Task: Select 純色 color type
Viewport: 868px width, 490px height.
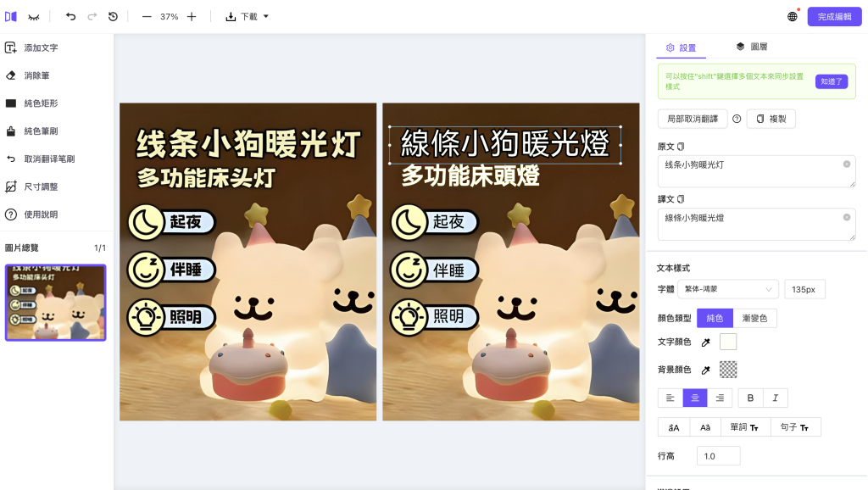Action: [715, 318]
